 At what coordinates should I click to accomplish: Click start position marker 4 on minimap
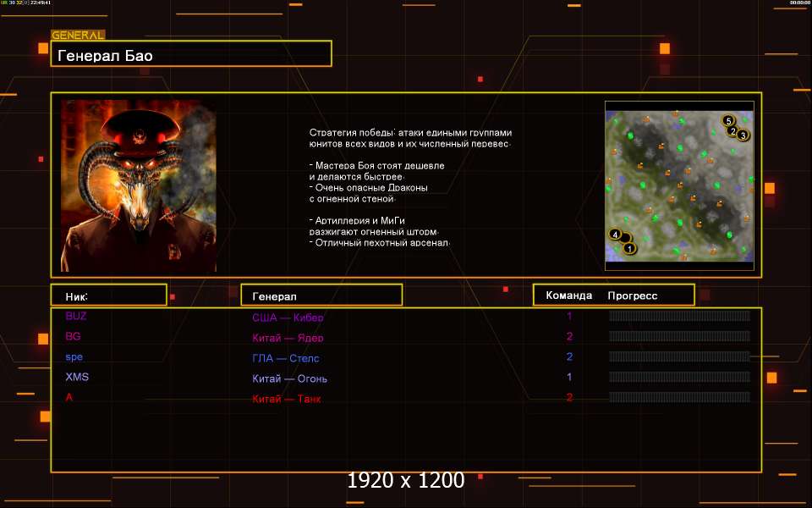pyautogui.click(x=615, y=235)
